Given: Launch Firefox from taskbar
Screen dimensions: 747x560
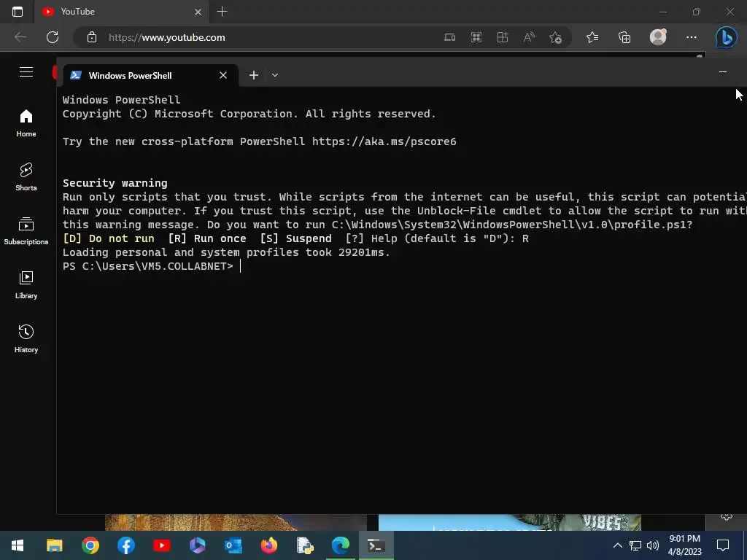Looking at the screenshot, I should tap(268, 545).
